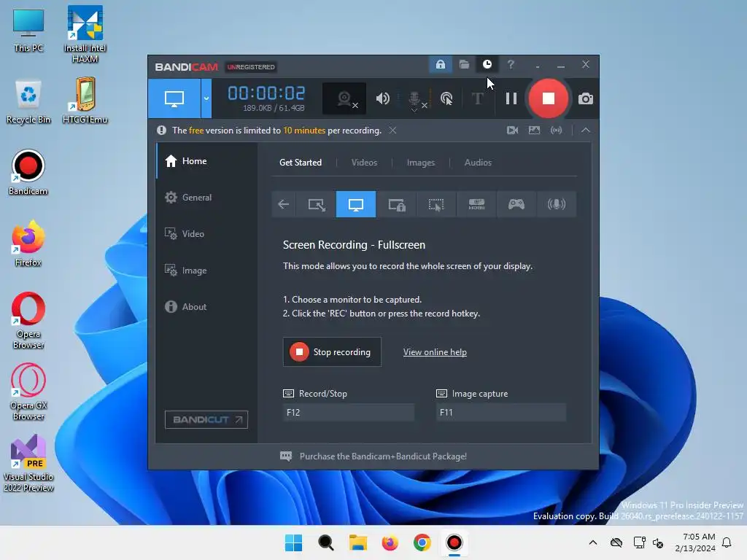Open the output folder icon in title bar

pos(464,64)
